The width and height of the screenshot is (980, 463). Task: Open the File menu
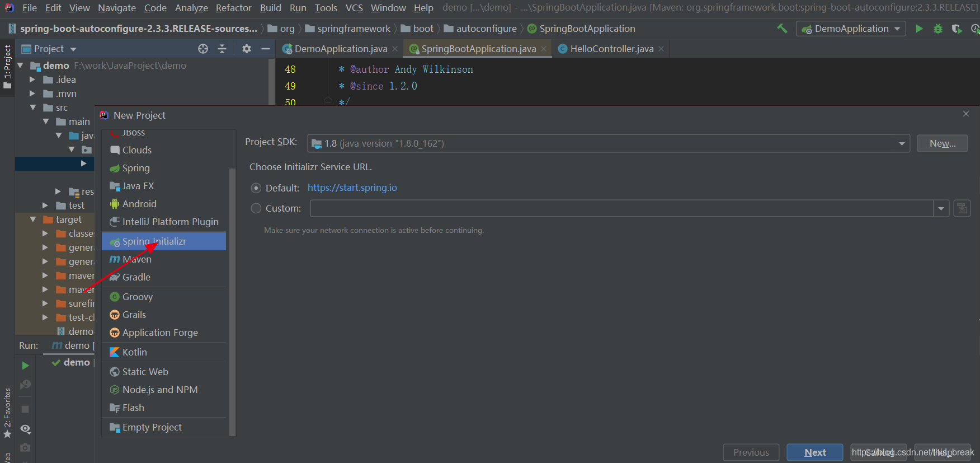(30, 8)
